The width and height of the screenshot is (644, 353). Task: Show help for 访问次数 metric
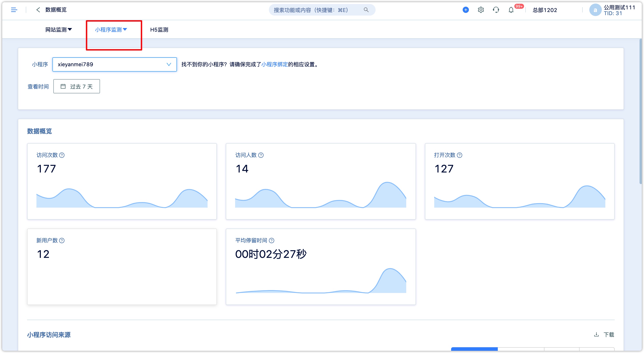pos(62,155)
